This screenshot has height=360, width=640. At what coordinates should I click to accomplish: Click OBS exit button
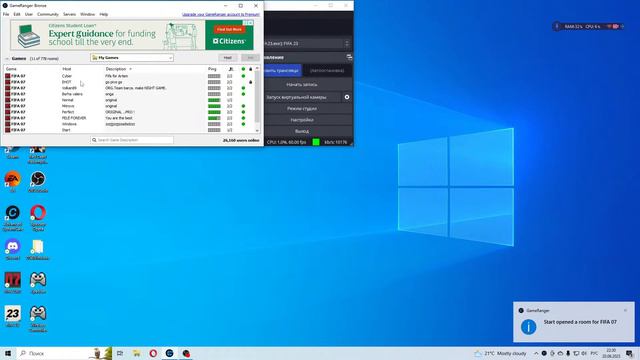click(308, 131)
